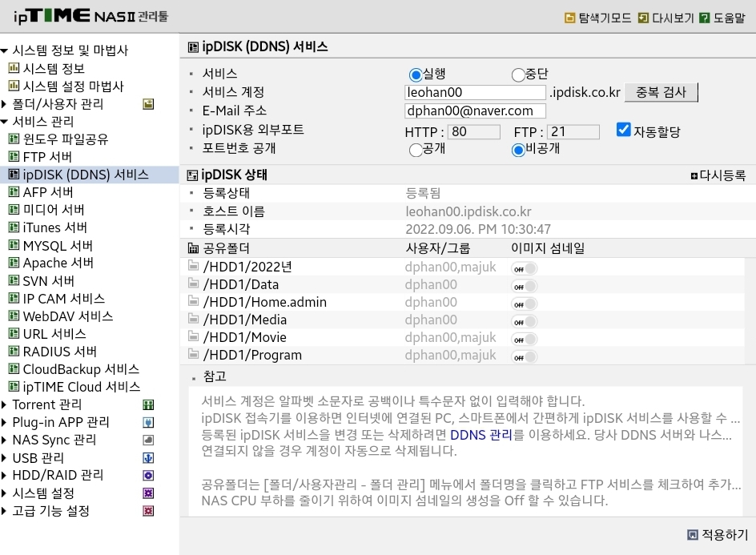
Task: Click the 다시등록 re-register icon
Action: click(694, 176)
